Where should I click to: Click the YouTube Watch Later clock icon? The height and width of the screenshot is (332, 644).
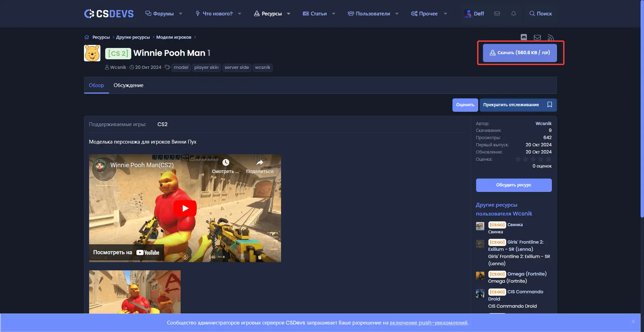[x=226, y=162]
